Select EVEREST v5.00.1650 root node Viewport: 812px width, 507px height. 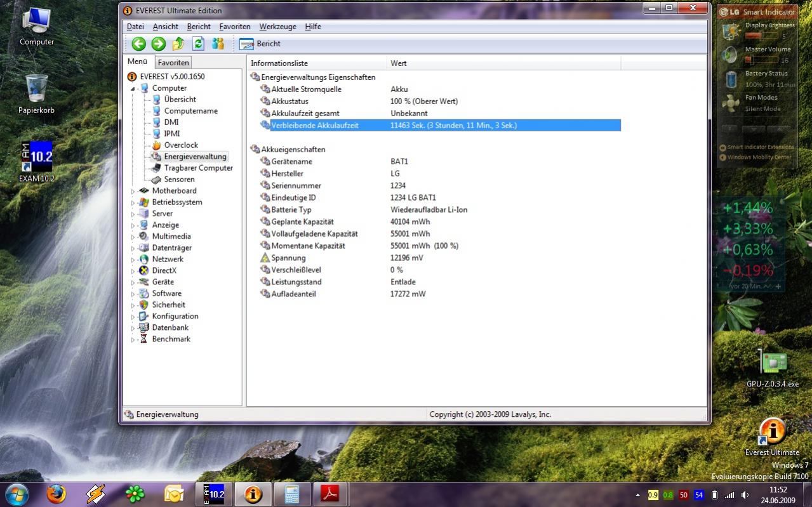(172, 76)
